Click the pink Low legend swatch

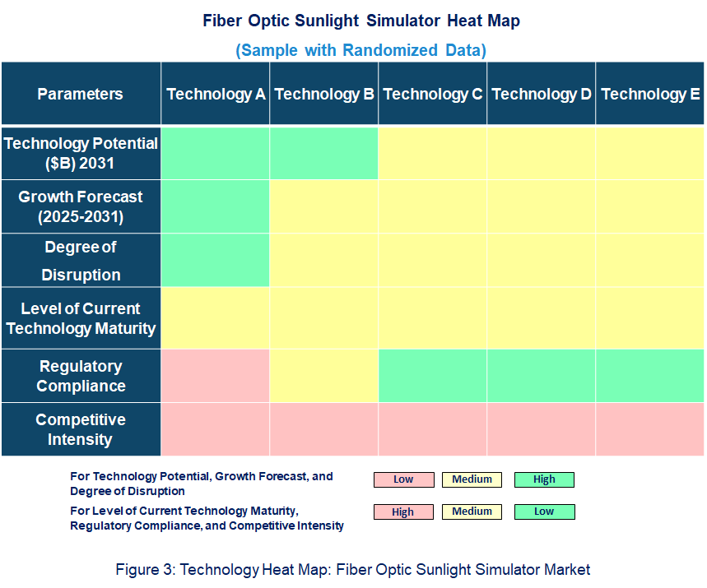point(403,479)
